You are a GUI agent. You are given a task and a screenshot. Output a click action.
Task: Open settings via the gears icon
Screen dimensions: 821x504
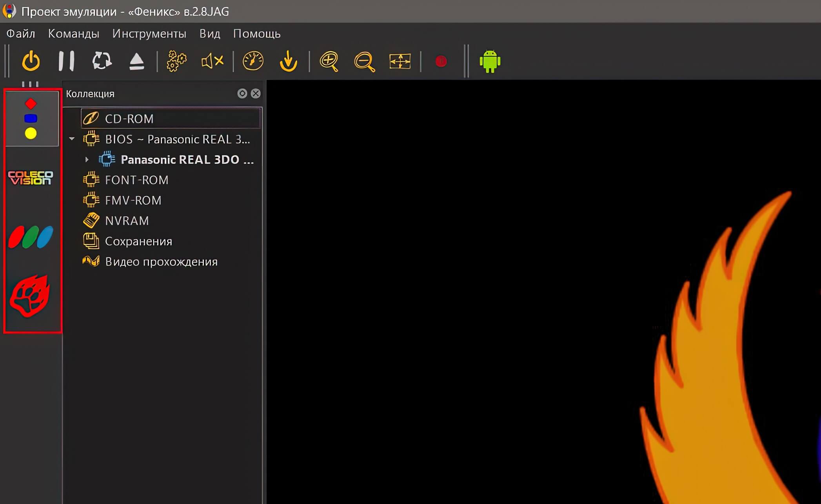[x=176, y=61]
